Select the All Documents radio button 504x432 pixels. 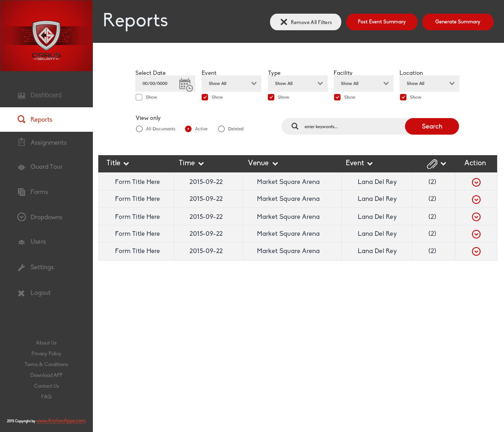click(139, 129)
